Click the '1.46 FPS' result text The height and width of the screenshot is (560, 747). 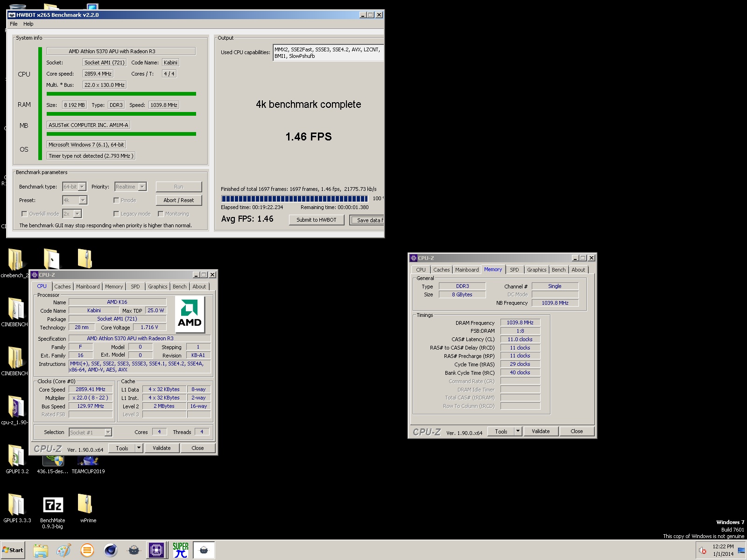click(x=309, y=137)
